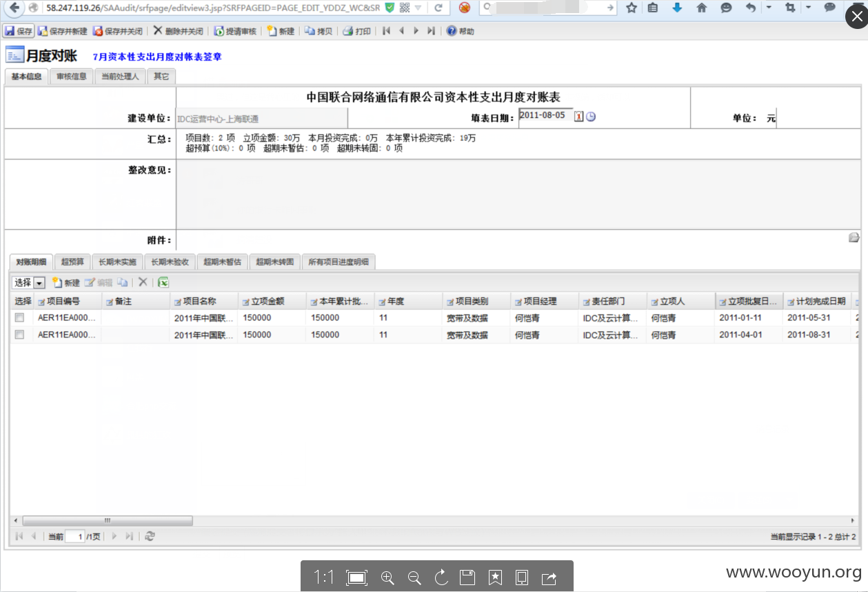Image resolution: width=868 pixels, height=592 pixels.
Task: Sort by the 项目经理 column header
Action: (x=545, y=302)
